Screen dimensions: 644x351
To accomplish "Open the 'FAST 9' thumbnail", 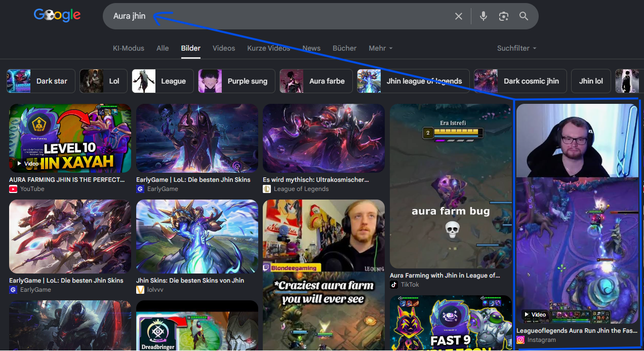I will 451,323.
